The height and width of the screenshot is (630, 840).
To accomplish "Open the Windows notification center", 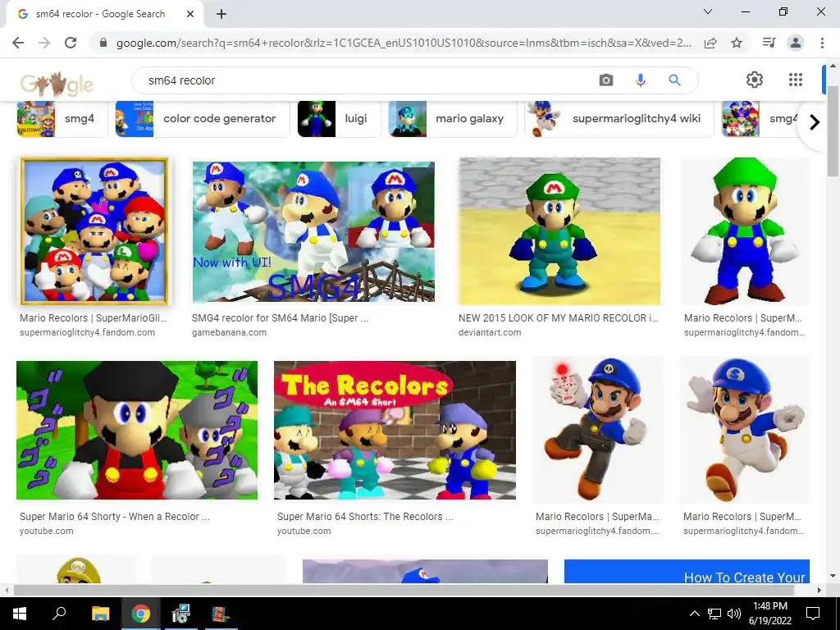I will pyautogui.click(x=813, y=614).
